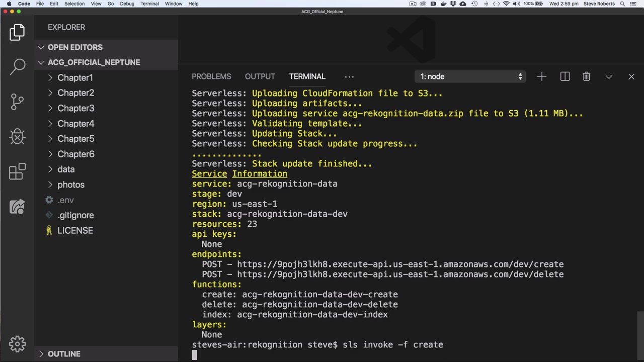The image size is (644, 362).
Task: Open the Source Control view icon
Action: 17,101
